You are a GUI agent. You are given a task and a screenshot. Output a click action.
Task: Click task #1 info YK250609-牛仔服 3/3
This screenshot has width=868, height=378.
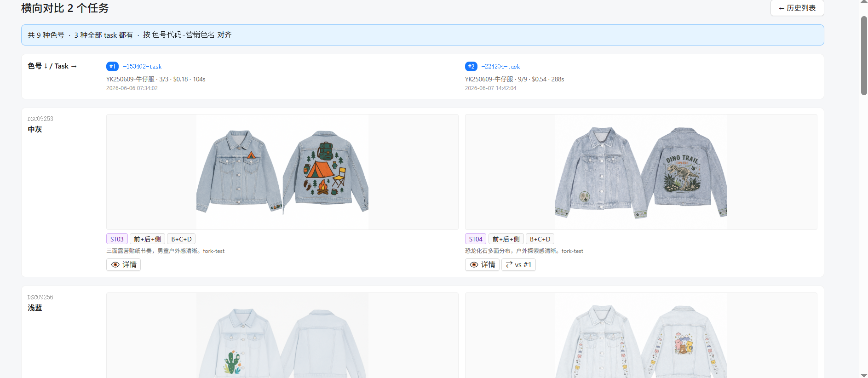click(156, 79)
